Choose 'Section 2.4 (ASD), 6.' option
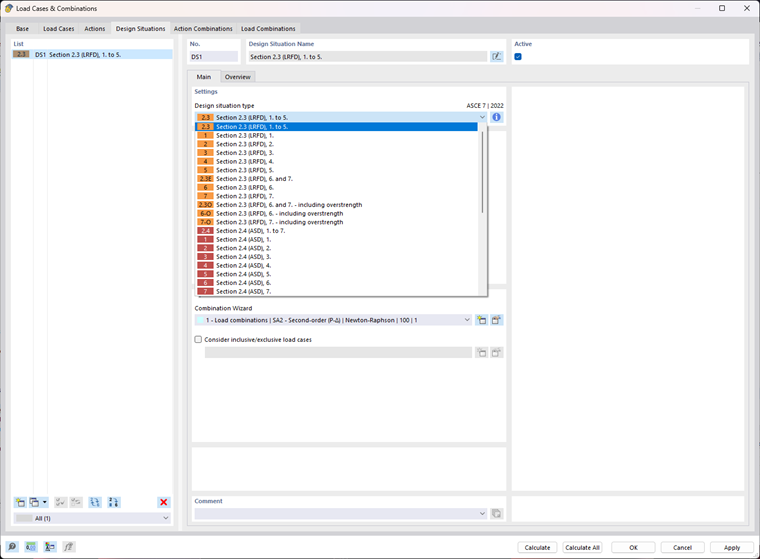Screen dimensions: 760x559 (x=336, y=283)
